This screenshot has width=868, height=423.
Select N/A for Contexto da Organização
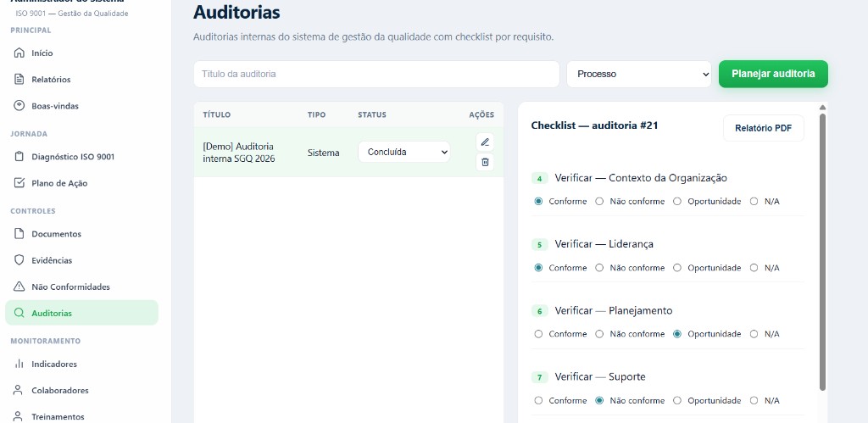point(754,202)
